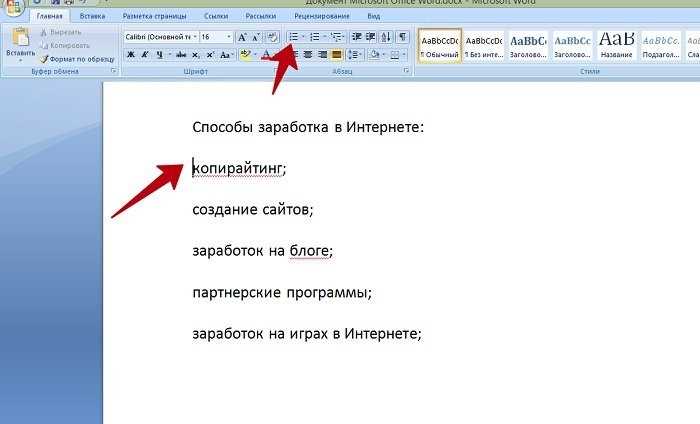Viewport: 700px width, 424px height.
Task: Click Формат по образцу button
Action: [77, 59]
